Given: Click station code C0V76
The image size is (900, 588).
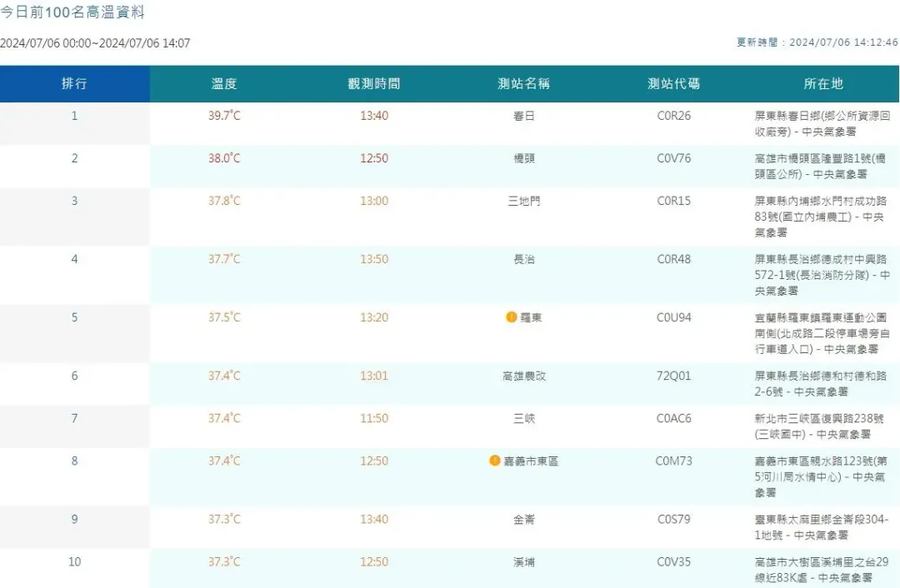Looking at the screenshot, I should click(x=674, y=158).
